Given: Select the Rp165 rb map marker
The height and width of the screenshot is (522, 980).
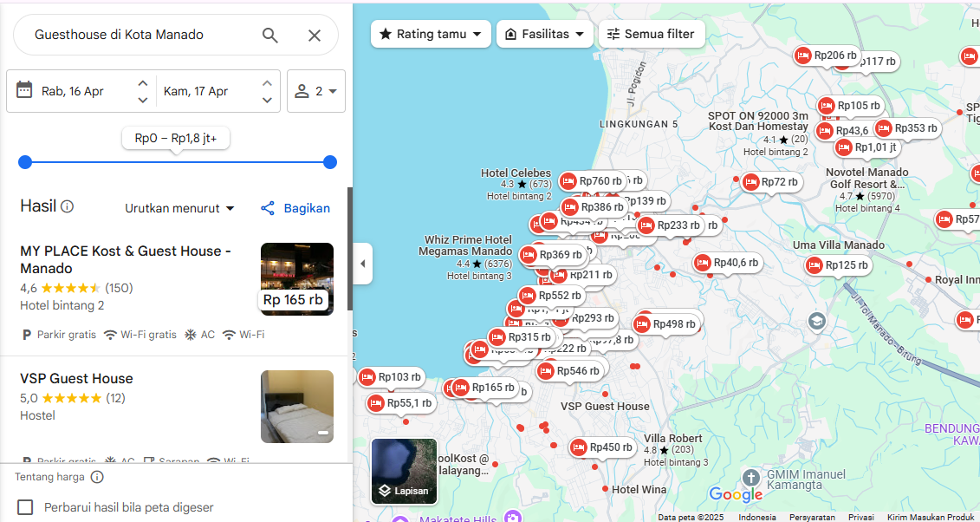Looking at the screenshot, I should point(484,388).
